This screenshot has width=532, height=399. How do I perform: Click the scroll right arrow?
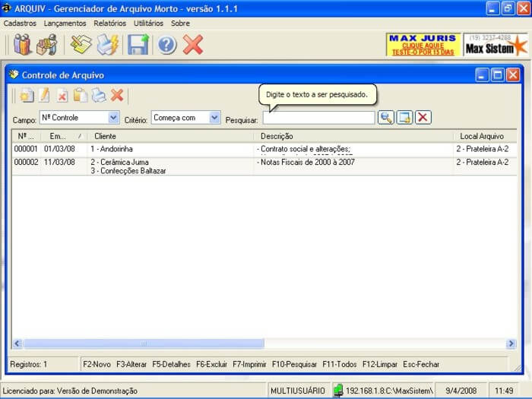tap(511, 344)
